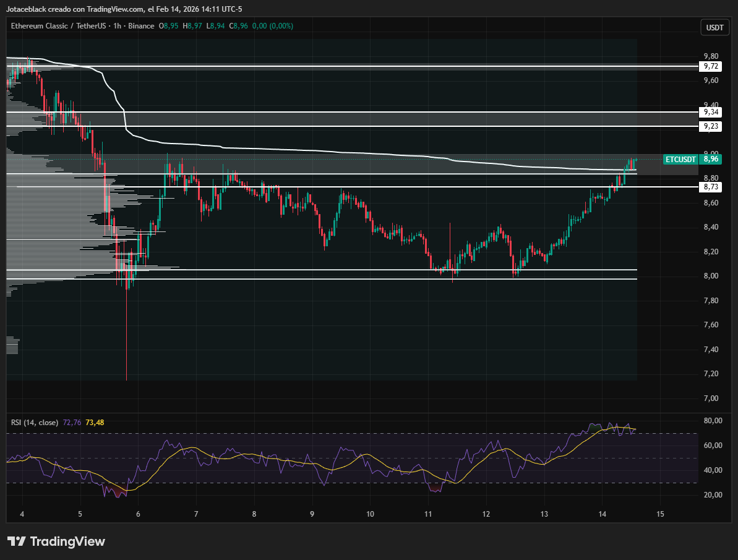Open the RSI (14, close) indicator legend
Screen dimensions: 738x560
35,423
